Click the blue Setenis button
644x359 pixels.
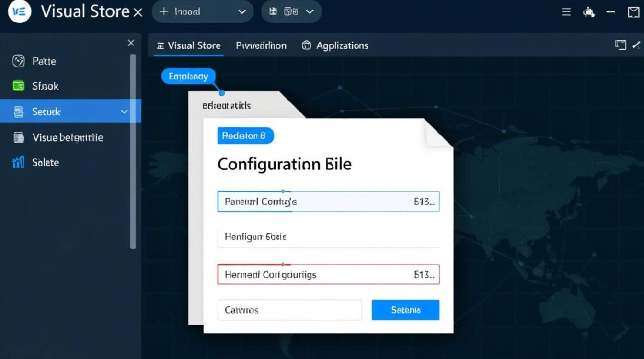coord(405,310)
